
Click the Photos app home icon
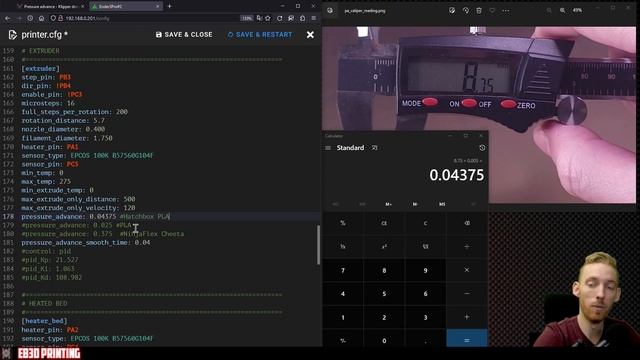(330, 11)
